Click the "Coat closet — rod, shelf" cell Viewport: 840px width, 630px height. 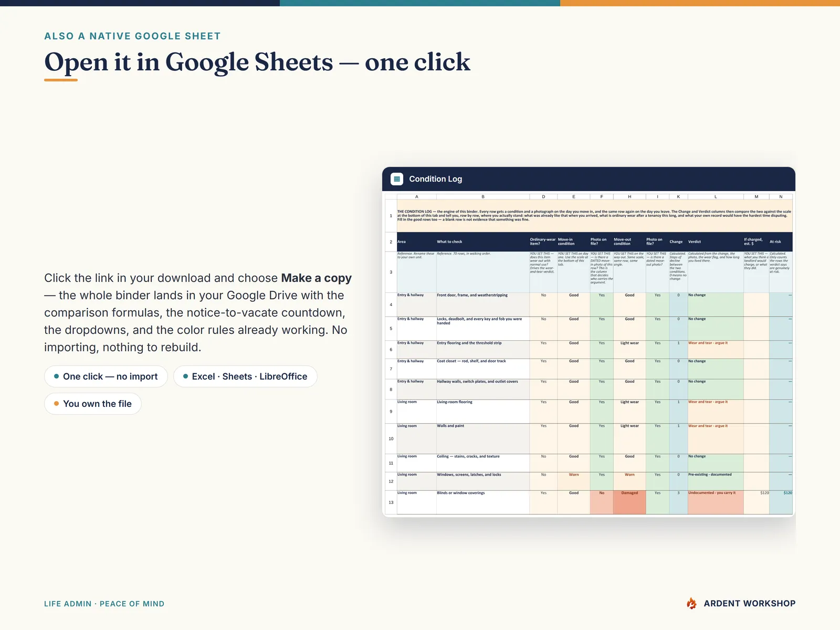483,369
